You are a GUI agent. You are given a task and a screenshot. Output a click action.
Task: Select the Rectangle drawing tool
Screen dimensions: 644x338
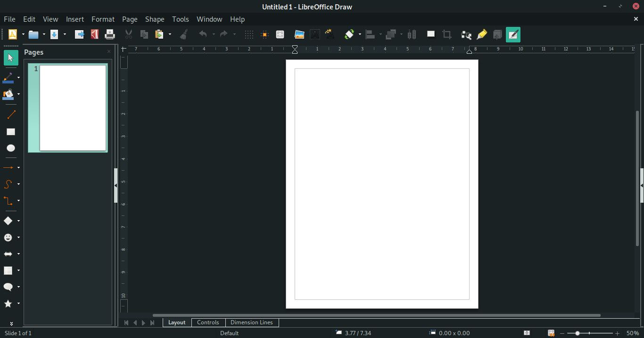pyautogui.click(x=10, y=132)
